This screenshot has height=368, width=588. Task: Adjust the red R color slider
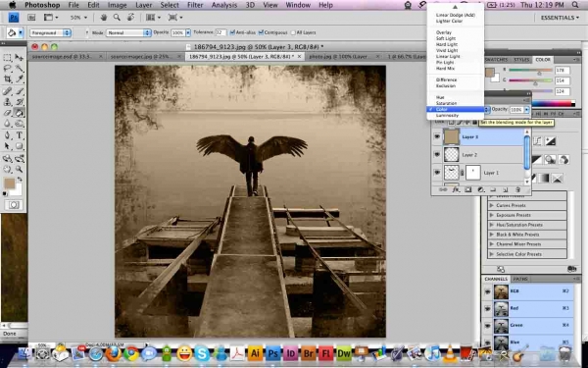point(539,73)
